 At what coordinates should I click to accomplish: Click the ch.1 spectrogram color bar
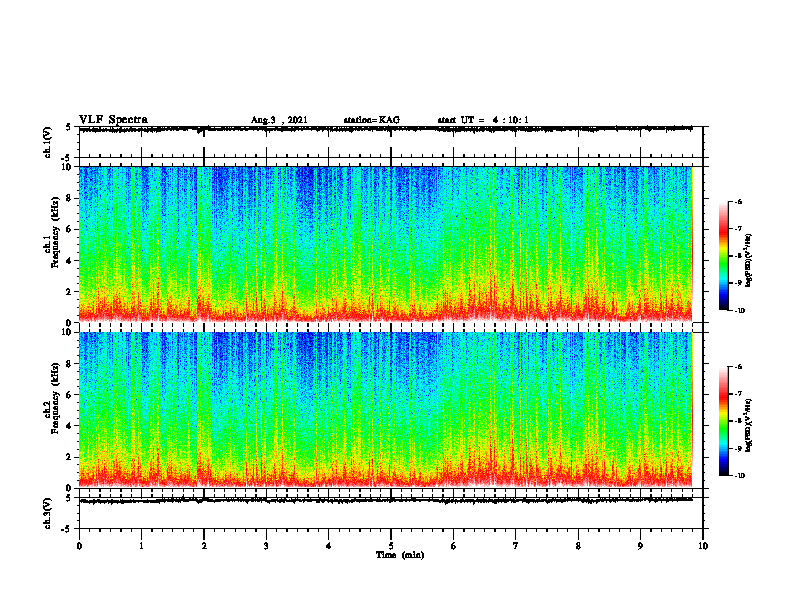723,256
